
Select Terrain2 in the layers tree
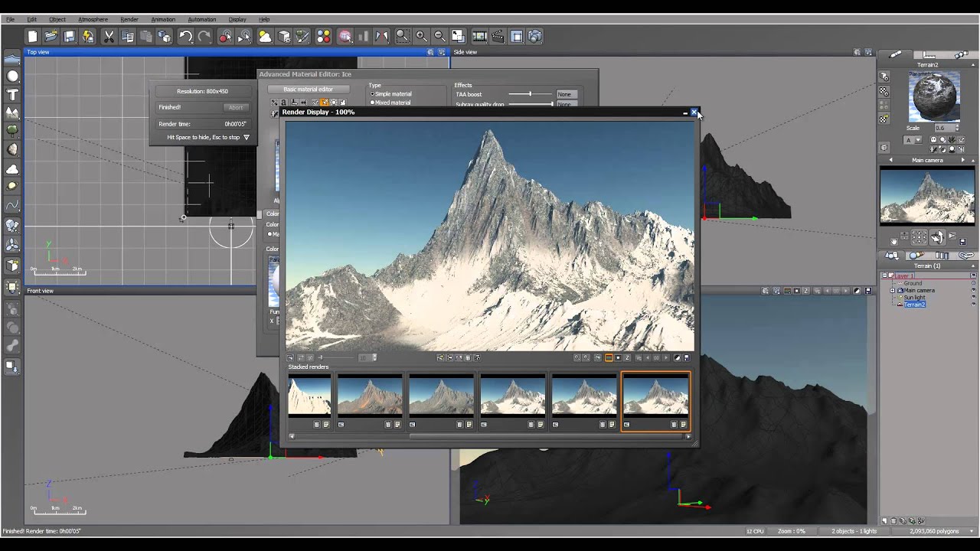click(x=914, y=305)
